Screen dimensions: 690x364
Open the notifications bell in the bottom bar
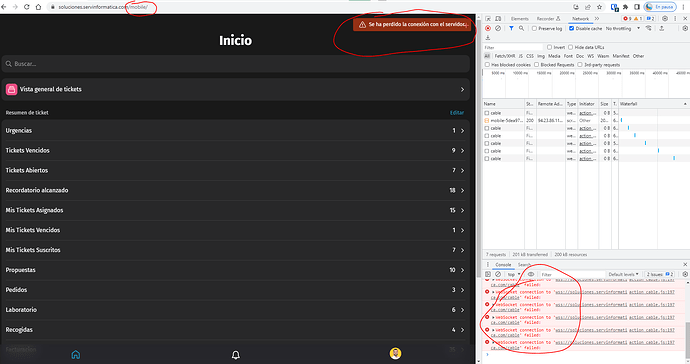coord(236,355)
